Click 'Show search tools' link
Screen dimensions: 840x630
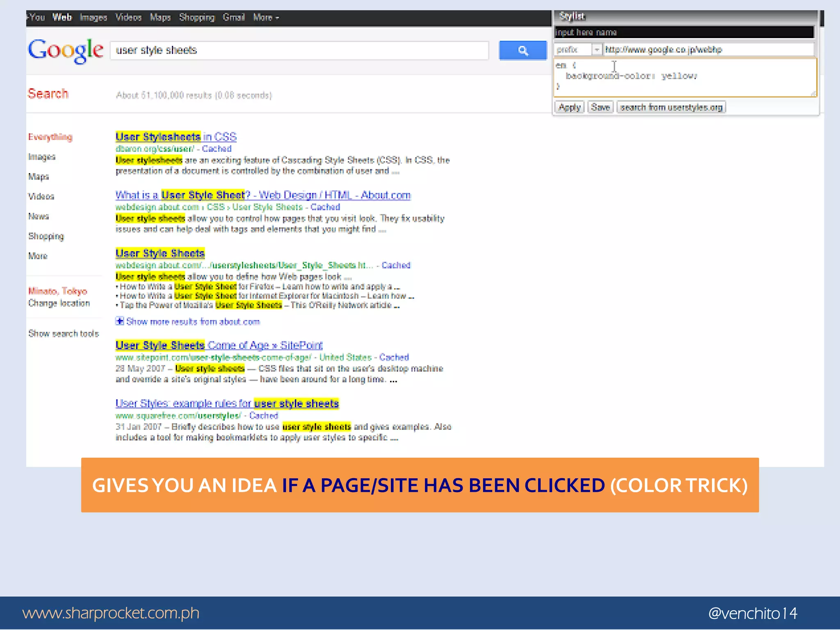[x=64, y=333]
